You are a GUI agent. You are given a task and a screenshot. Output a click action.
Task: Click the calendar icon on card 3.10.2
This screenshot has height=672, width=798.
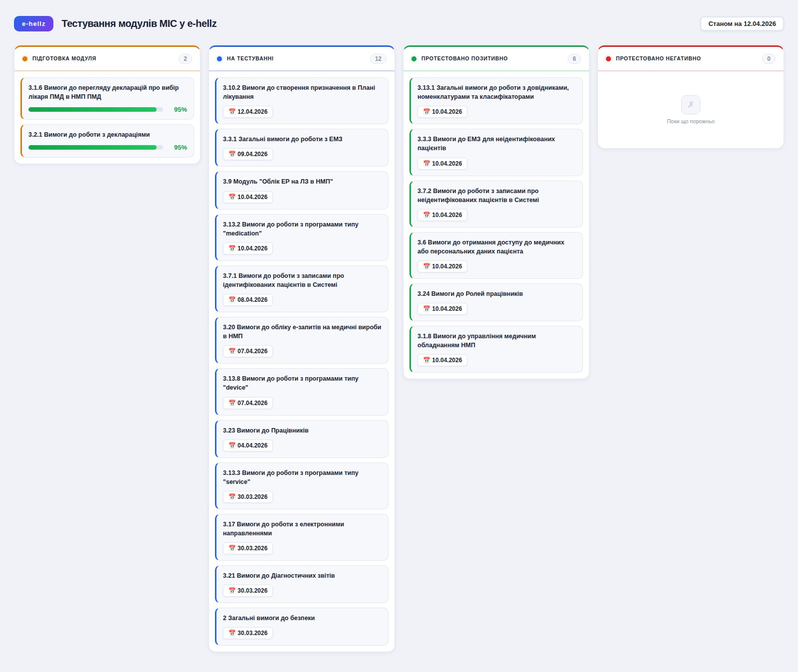pos(232,112)
